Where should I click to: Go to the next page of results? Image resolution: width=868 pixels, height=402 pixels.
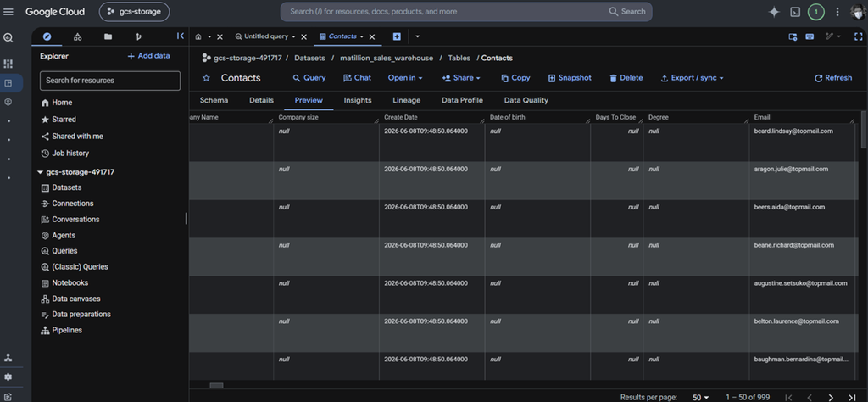click(831, 398)
